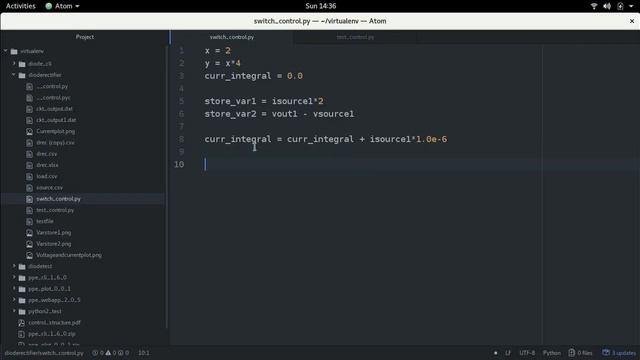Click the load.csv file icon
640x360 pixels.
click(29, 176)
